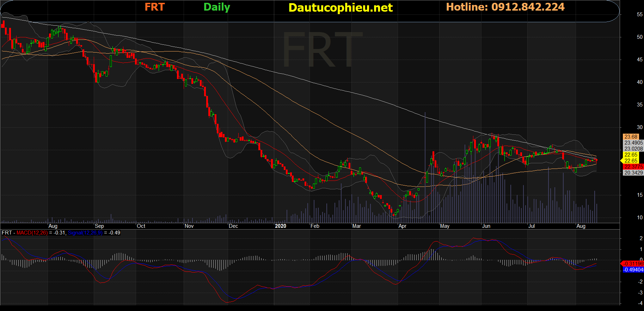Screen dimensions: 644x311
Task: Click the blue Signal(12,26,9) indicator label
Action: click(x=85, y=233)
